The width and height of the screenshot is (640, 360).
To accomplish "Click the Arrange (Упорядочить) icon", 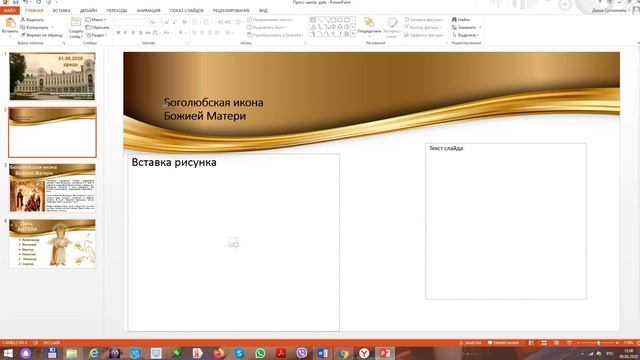I will point(369,22).
